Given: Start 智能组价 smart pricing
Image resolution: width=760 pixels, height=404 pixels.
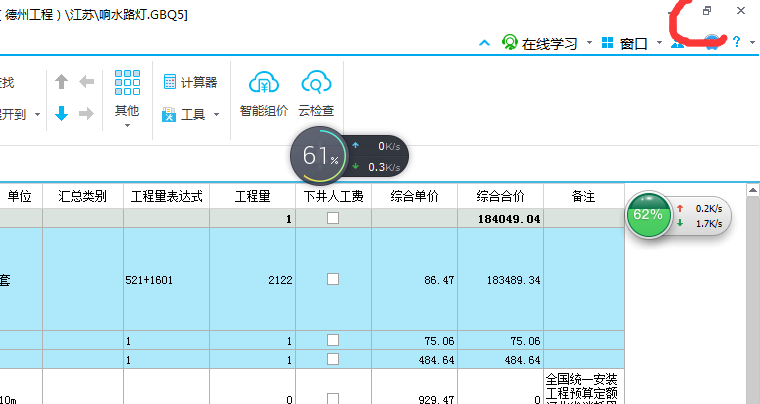Looking at the screenshot, I should click(x=264, y=94).
